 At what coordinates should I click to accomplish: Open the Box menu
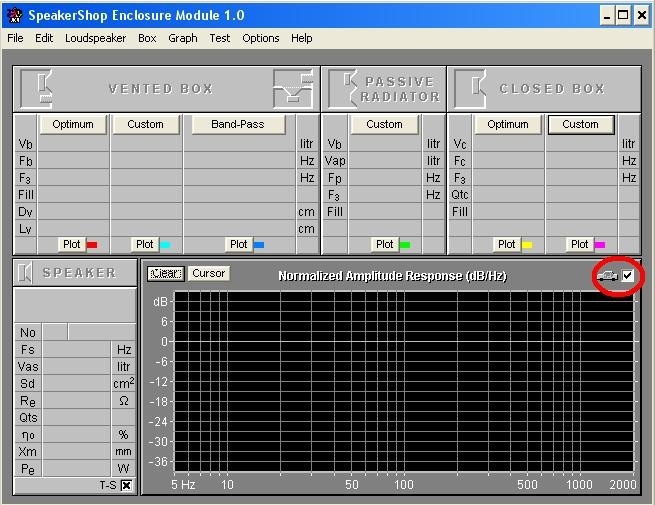(x=147, y=38)
